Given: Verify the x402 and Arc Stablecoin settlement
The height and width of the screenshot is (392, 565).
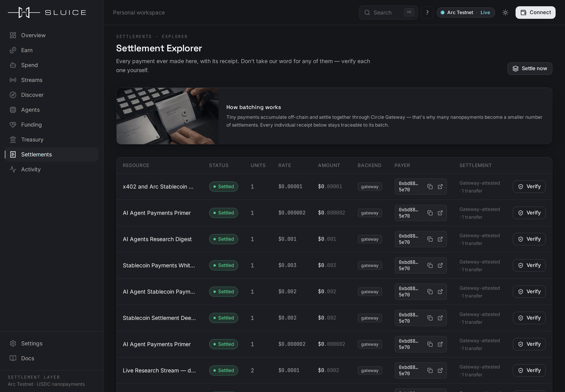Looking at the screenshot, I should pos(529,187).
